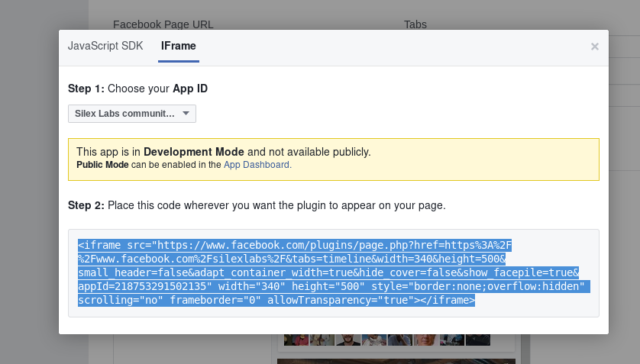Image resolution: width=640 pixels, height=364 pixels.
Task: Click the second facepile thumbnail
Action: click(x=322, y=340)
